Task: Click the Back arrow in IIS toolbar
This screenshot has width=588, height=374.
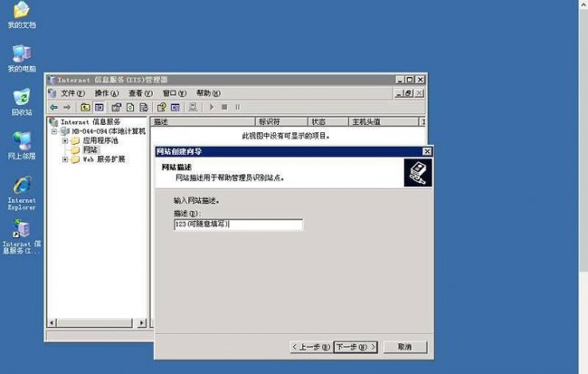Action: click(x=54, y=108)
